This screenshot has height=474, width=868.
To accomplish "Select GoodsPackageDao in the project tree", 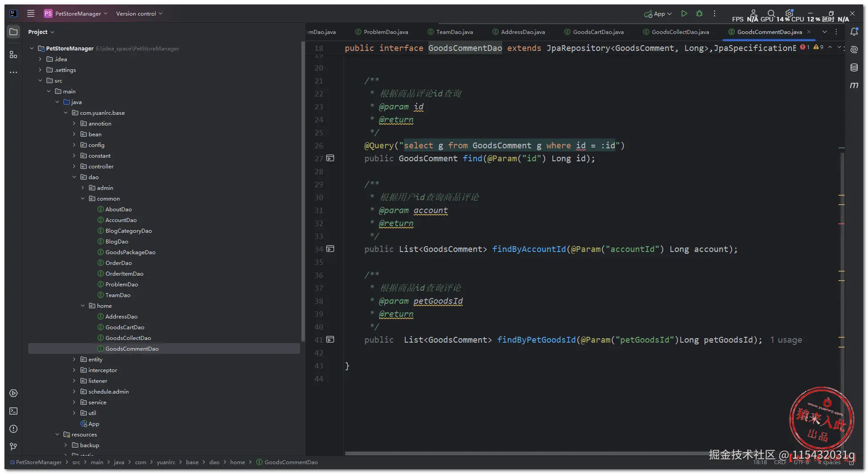I will click(130, 252).
